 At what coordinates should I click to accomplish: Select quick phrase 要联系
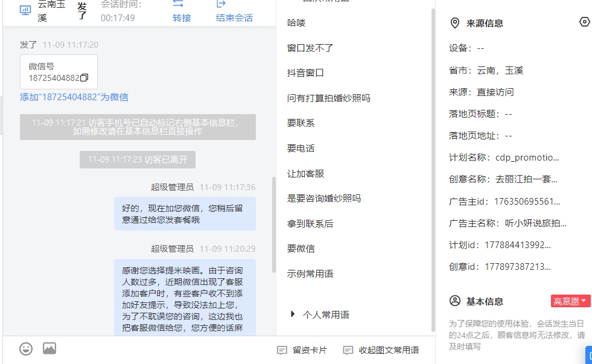coord(301,123)
